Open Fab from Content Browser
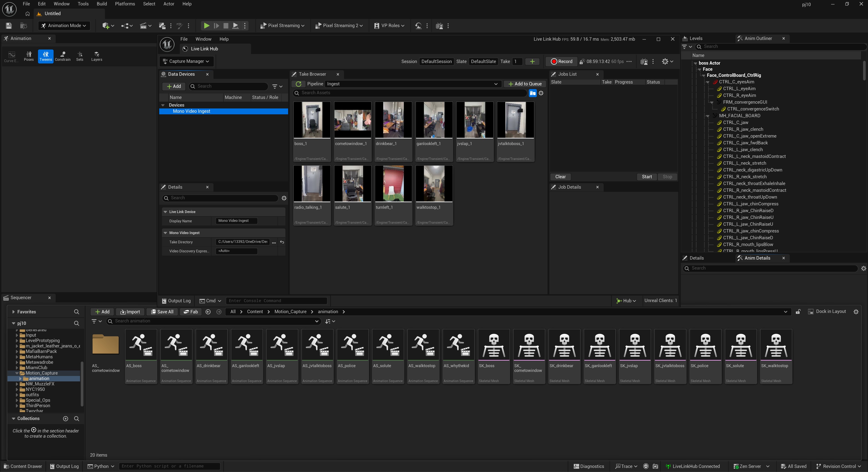The height and width of the screenshot is (472, 868). (x=191, y=312)
